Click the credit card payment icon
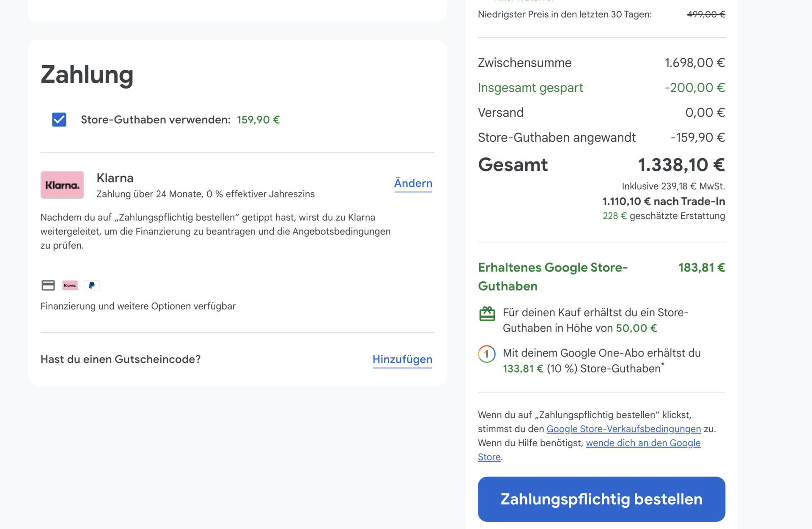The width and height of the screenshot is (812, 529). click(48, 285)
